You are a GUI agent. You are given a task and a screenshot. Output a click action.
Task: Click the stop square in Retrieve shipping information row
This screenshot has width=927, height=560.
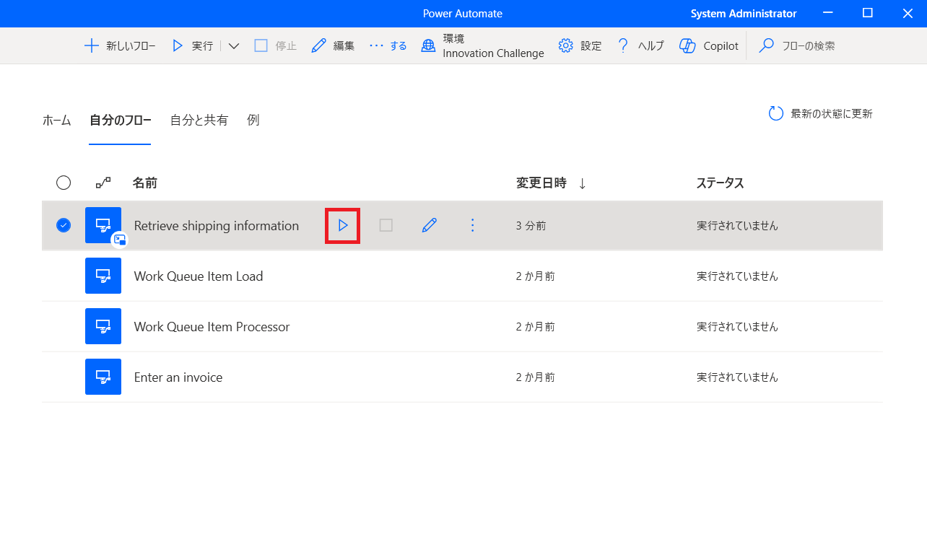tap(386, 225)
